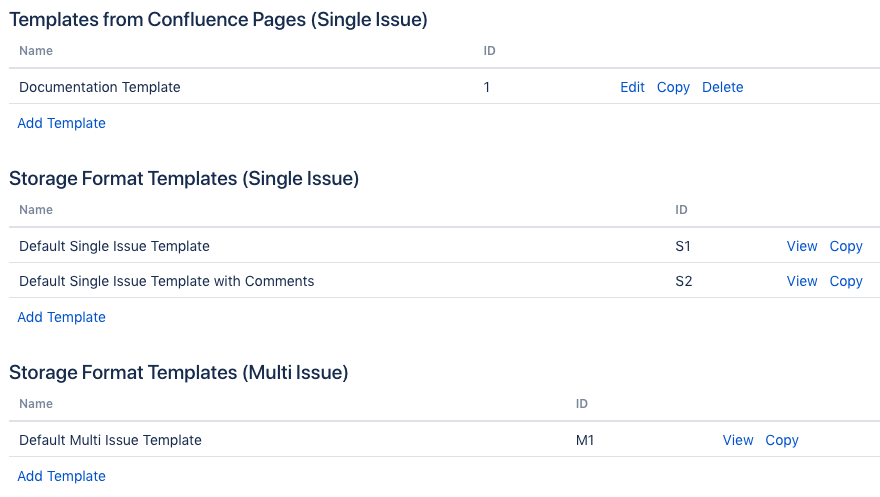Click Default Single Issue Template with Comments name
The height and width of the screenshot is (497, 880).
click(166, 281)
